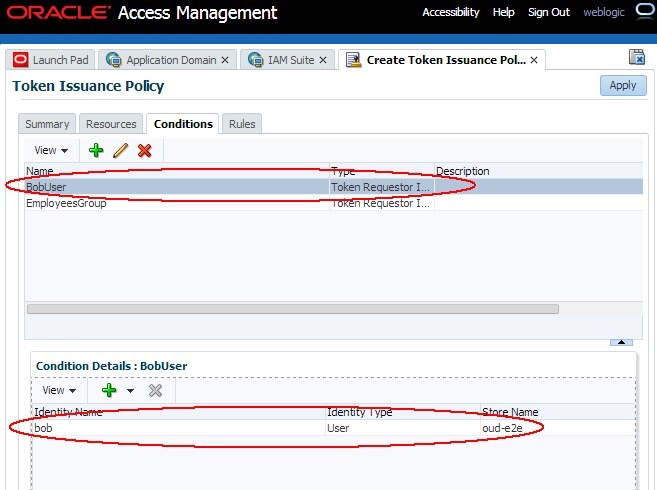Click the weblogic user name
This screenshot has height=490, width=657.
(x=604, y=12)
